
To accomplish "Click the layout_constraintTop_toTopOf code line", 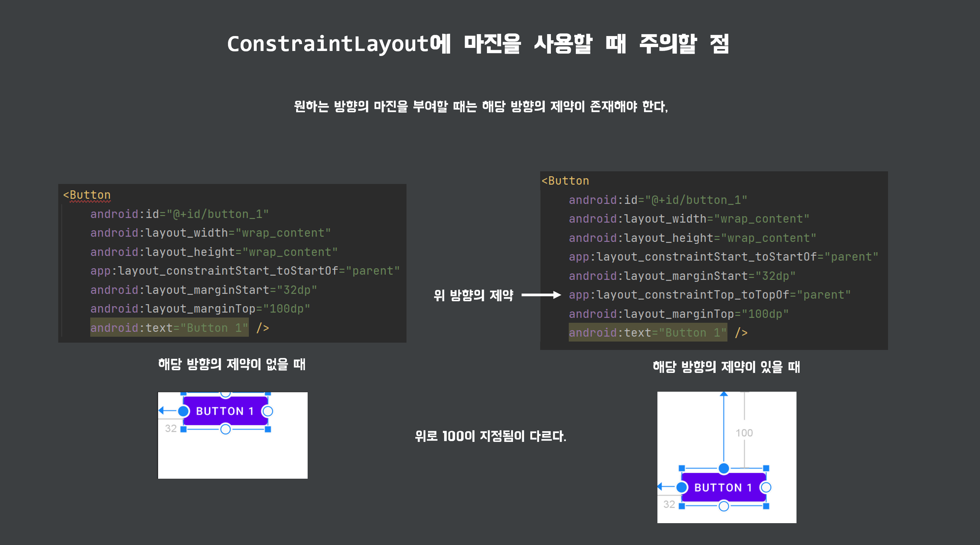I will click(x=709, y=295).
